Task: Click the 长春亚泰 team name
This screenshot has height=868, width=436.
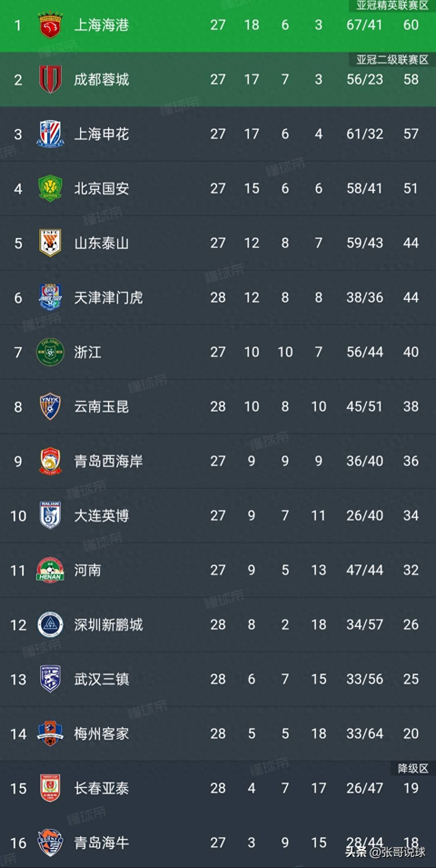Action: pyautogui.click(x=101, y=788)
